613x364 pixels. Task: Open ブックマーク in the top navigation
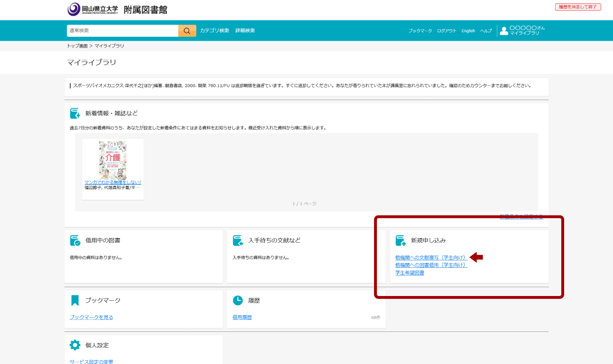click(x=420, y=31)
